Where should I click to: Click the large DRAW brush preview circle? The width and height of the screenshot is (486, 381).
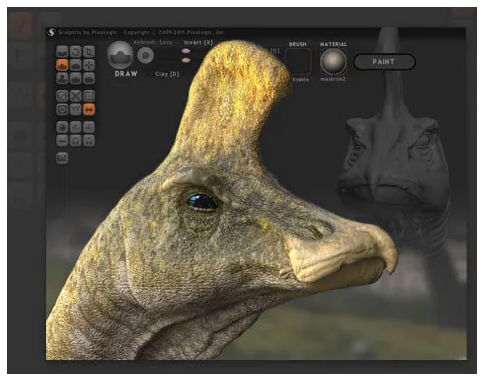coord(120,55)
